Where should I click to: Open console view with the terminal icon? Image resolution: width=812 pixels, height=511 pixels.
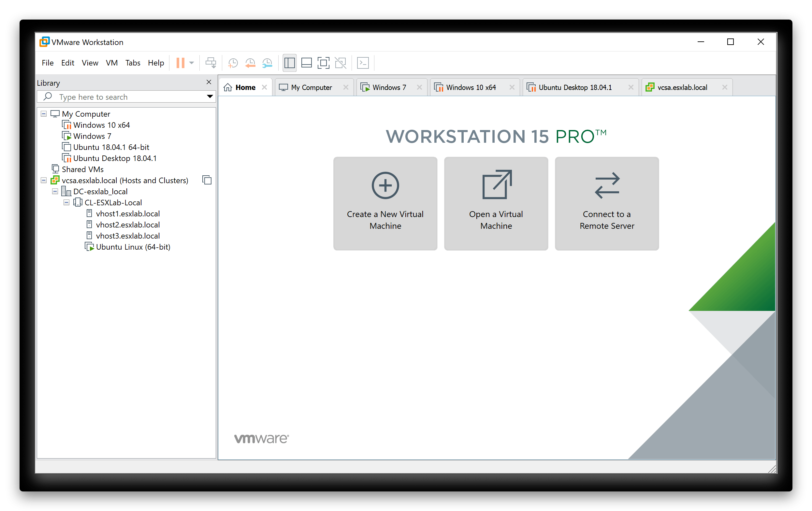pyautogui.click(x=363, y=63)
